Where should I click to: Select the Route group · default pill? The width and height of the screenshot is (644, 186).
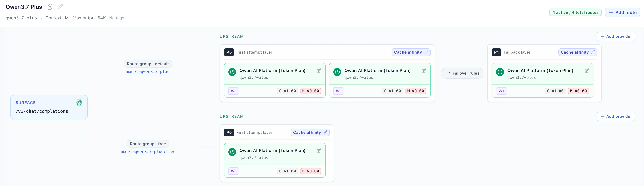[x=148, y=64]
